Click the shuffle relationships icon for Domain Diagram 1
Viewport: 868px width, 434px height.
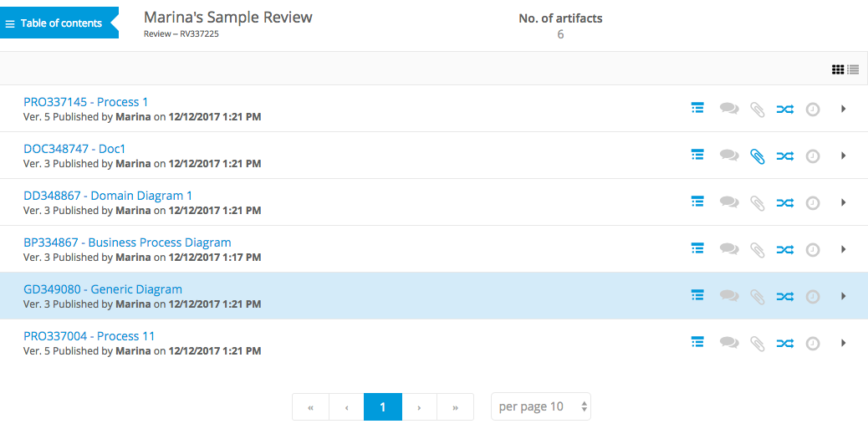(785, 202)
